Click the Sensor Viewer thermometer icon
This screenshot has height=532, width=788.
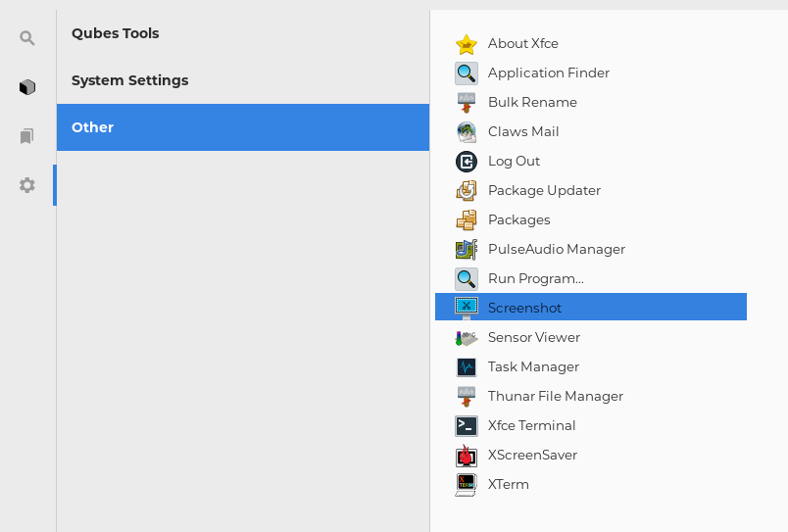coord(467,338)
